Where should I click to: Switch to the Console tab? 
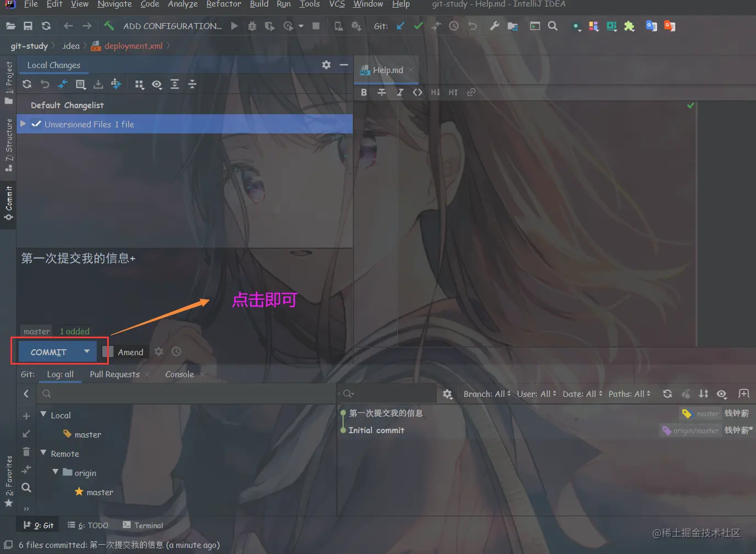pos(180,374)
